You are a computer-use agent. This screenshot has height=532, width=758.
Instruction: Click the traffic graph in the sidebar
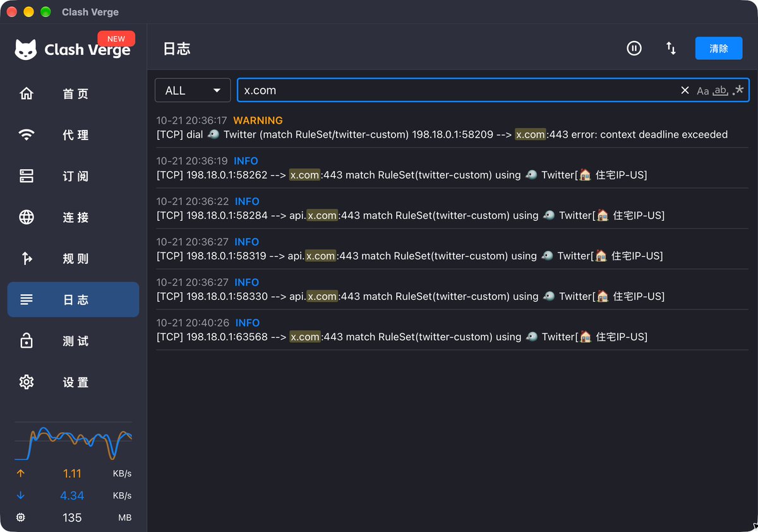pyautogui.click(x=73, y=442)
